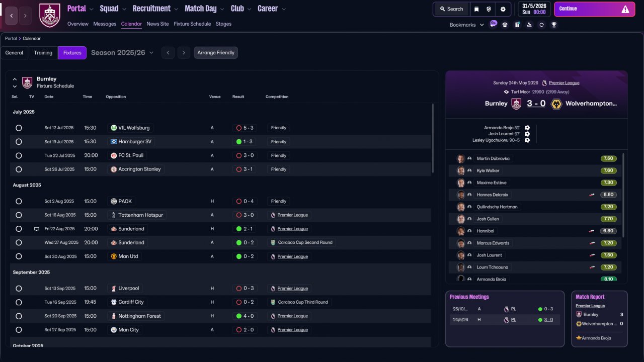Click the Tottenham Hotspur club badge
This screenshot has height=362, width=644.
pyautogui.click(x=114, y=215)
